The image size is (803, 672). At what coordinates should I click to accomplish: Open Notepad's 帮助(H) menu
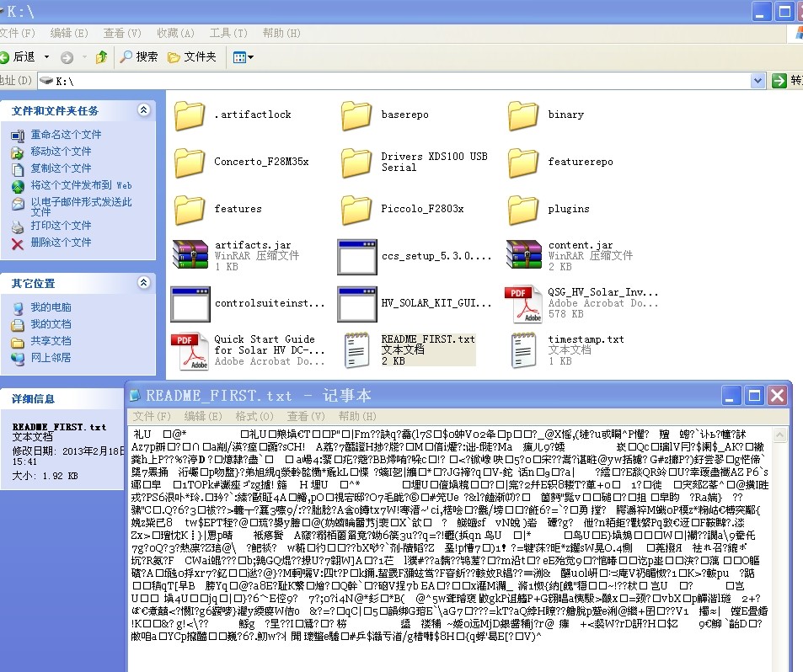(357, 416)
